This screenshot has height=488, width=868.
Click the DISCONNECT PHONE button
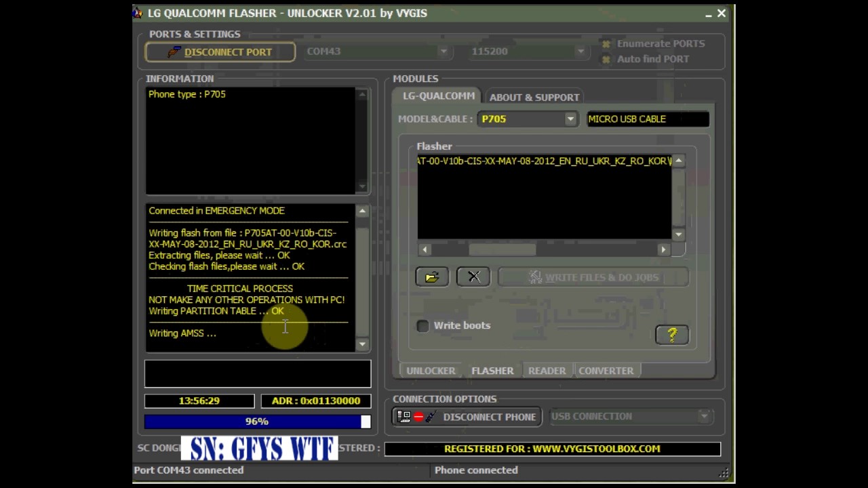[467, 417]
